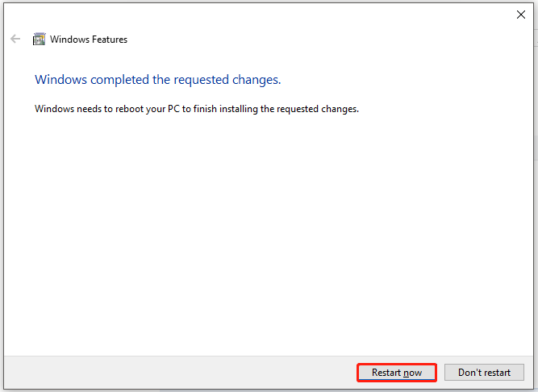Focus the background window strip at right edge
The height and width of the screenshot is (392, 538).
click(x=536, y=195)
